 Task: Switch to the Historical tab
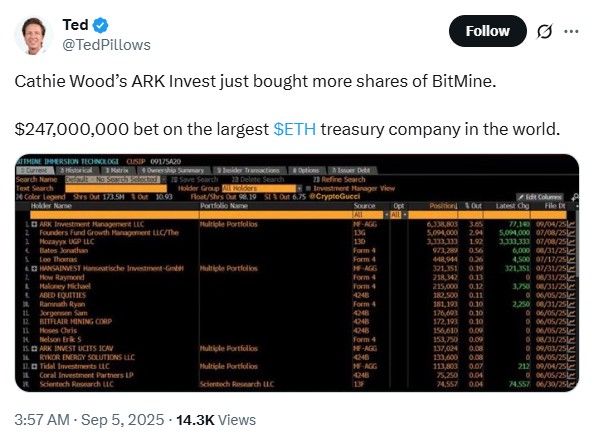coord(76,170)
